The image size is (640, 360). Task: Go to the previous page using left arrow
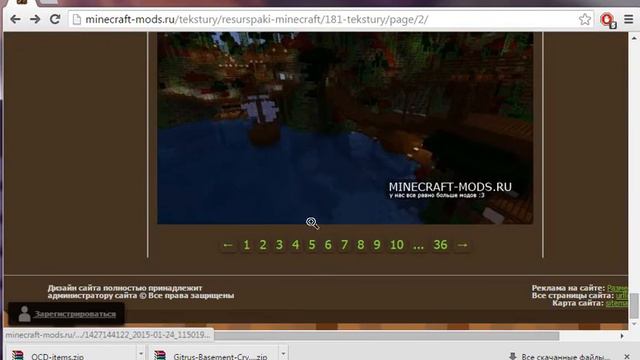228,245
